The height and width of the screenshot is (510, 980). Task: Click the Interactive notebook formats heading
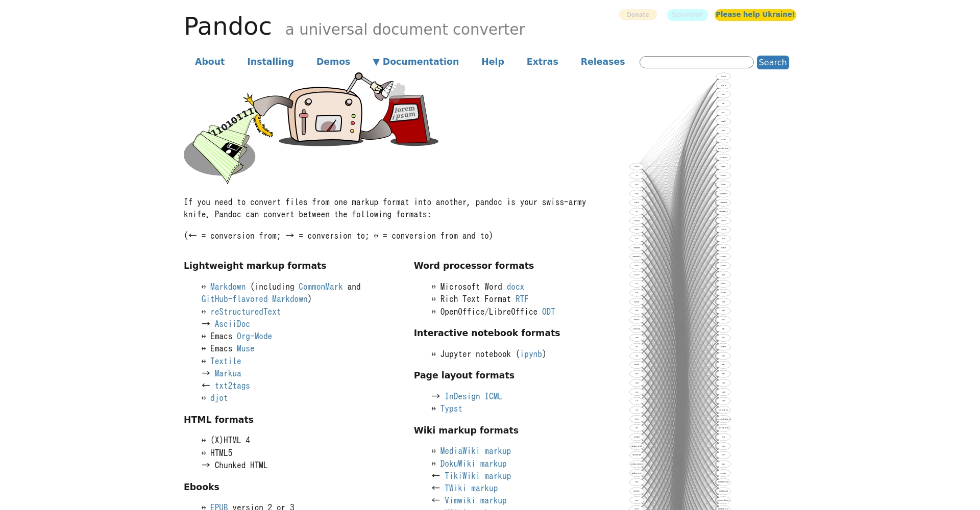click(487, 333)
